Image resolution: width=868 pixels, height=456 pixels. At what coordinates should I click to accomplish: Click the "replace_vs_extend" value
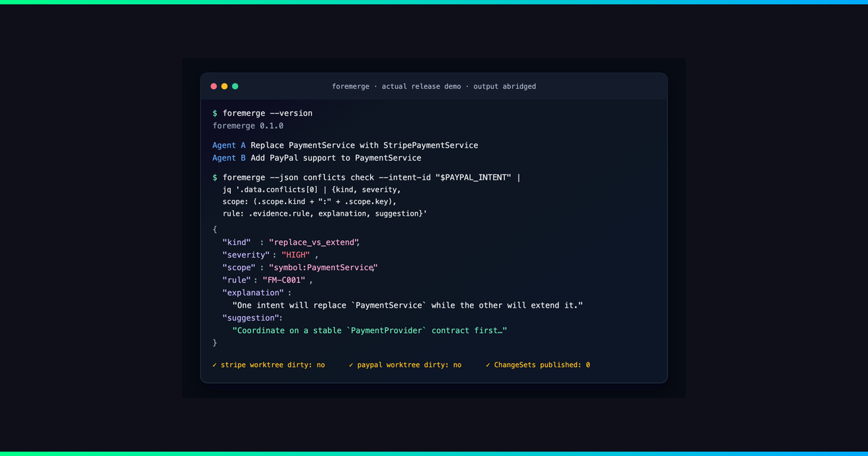[312, 242]
